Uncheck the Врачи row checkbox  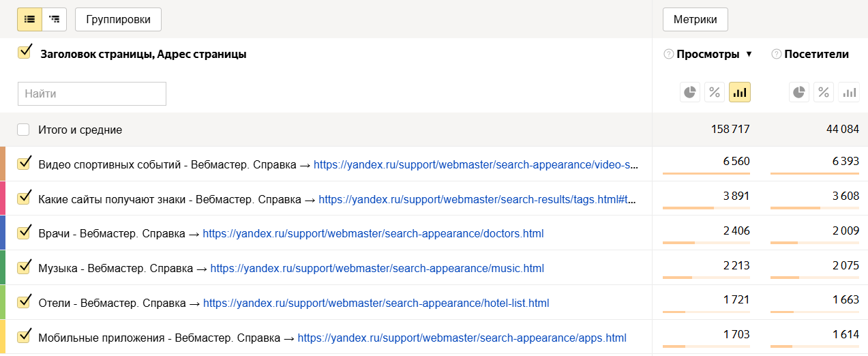point(25,233)
